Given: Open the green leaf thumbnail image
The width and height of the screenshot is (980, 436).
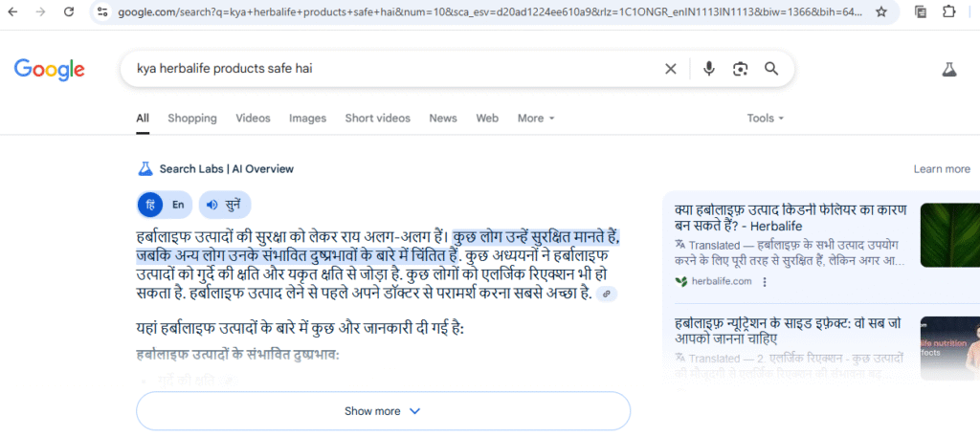Looking at the screenshot, I should coord(950,235).
